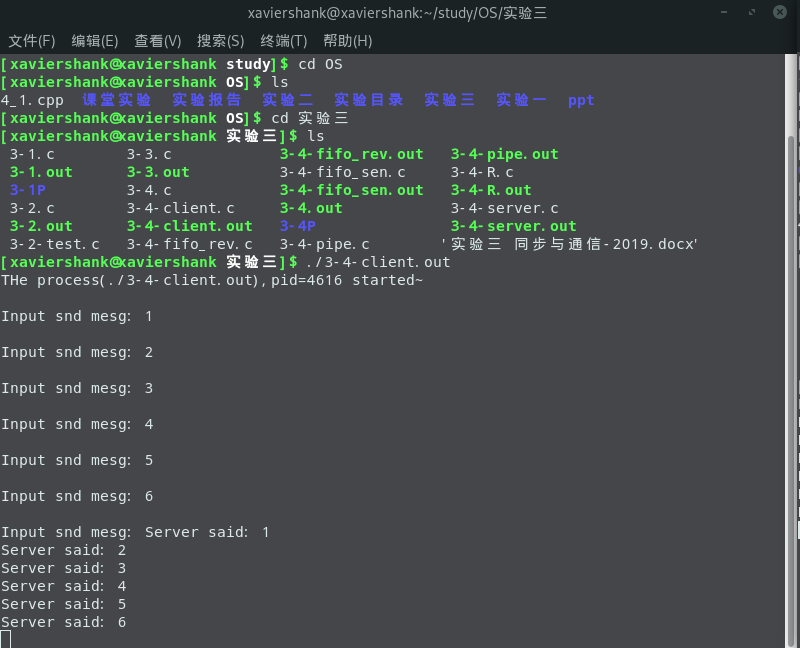Open the 编辑(E) menu
The height and width of the screenshot is (648, 800).
(95, 41)
